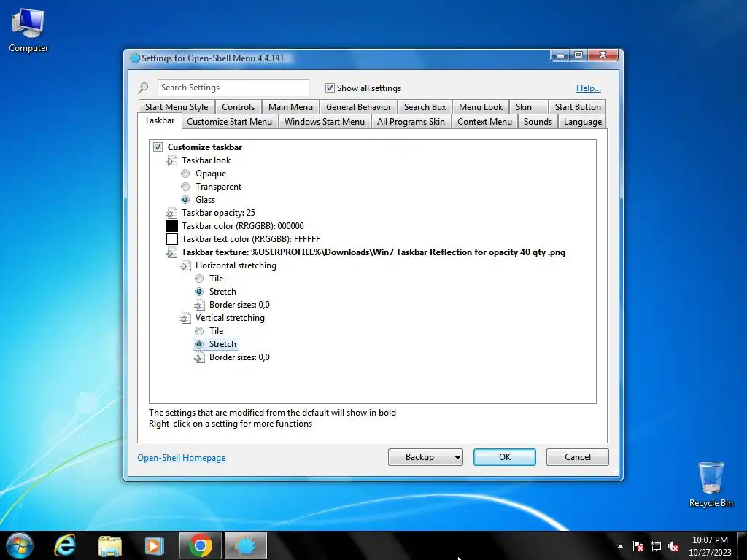Open Google Chrome from taskbar
Image resolution: width=747 pixels, height=560 pixels.
point(200,545)
